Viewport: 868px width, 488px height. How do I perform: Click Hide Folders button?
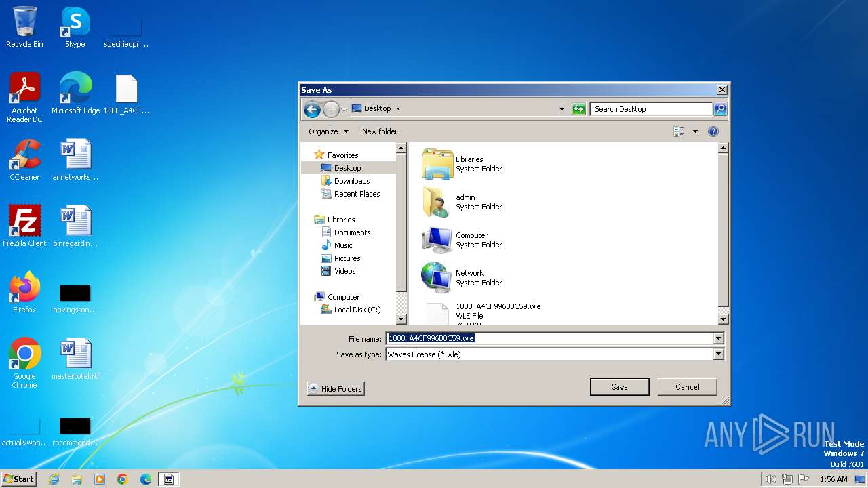336,389
